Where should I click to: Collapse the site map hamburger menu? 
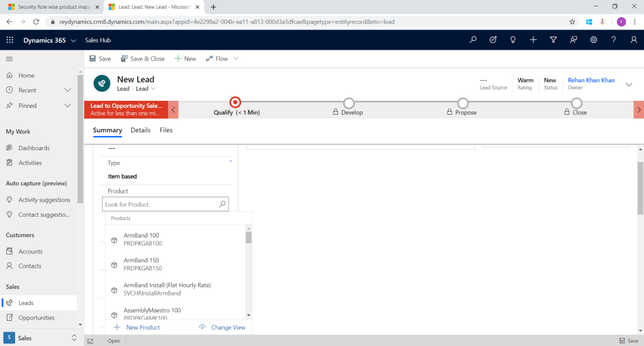9,59
